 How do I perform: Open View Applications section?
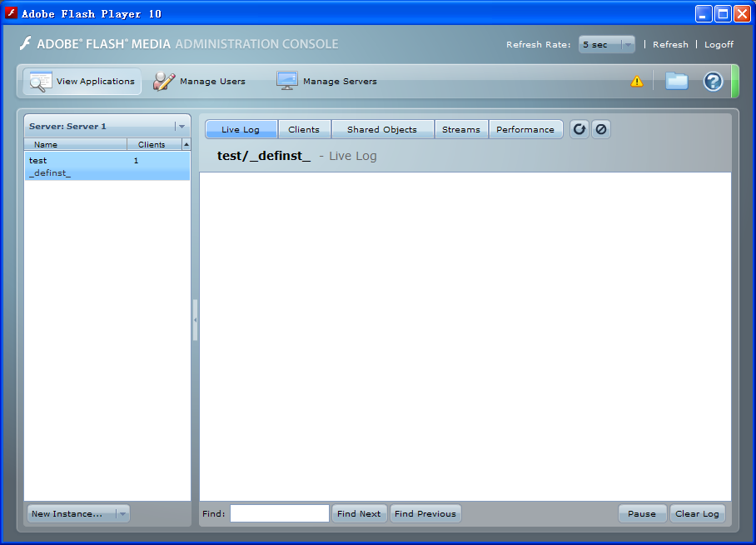tap(82, 81)
